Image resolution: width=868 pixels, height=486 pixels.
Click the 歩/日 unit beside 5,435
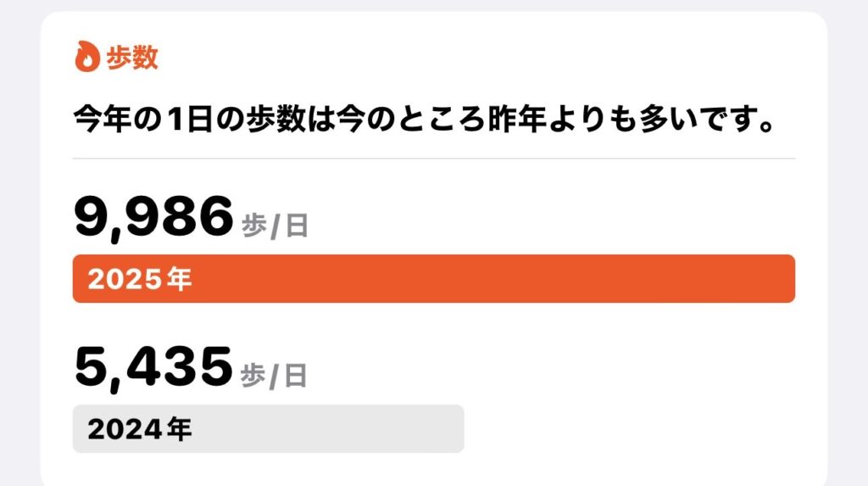[x=274, y=377]
